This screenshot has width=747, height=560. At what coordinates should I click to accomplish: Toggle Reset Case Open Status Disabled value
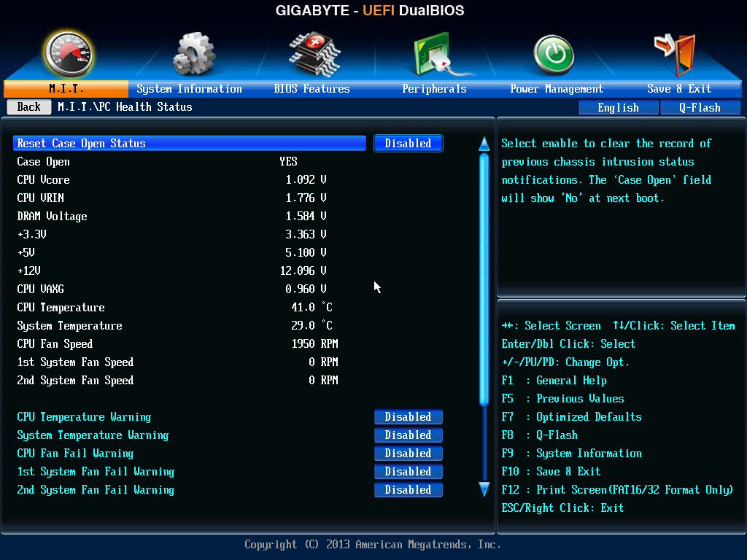point(409,144)
